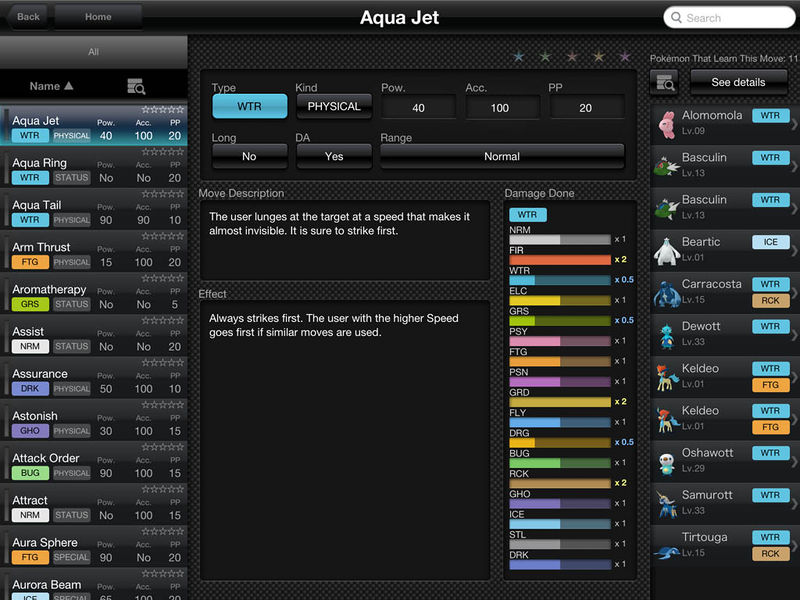Viewport: 800px width, 600px height.
Task: Tap the green star marker
Action: [545, 57]
